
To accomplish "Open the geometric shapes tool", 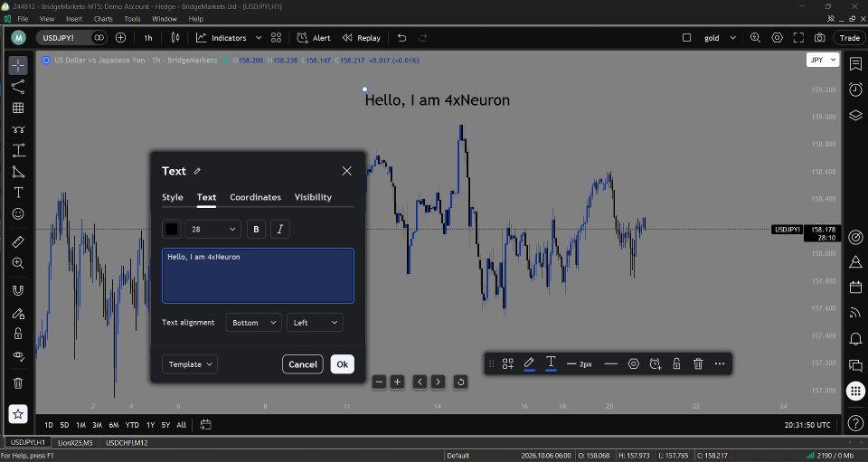I will click(x=18, y=172).
